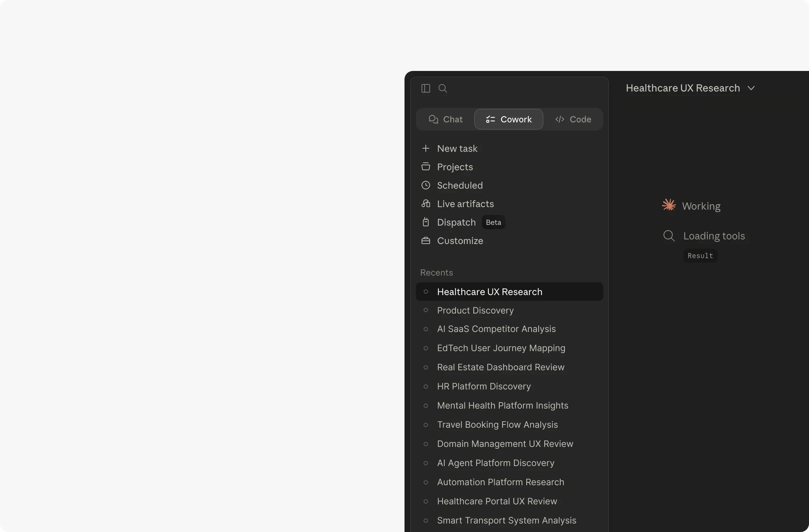This screenshot has width=809, height=532.
Task: Open the Customize label
Action: tap(460, 241)
